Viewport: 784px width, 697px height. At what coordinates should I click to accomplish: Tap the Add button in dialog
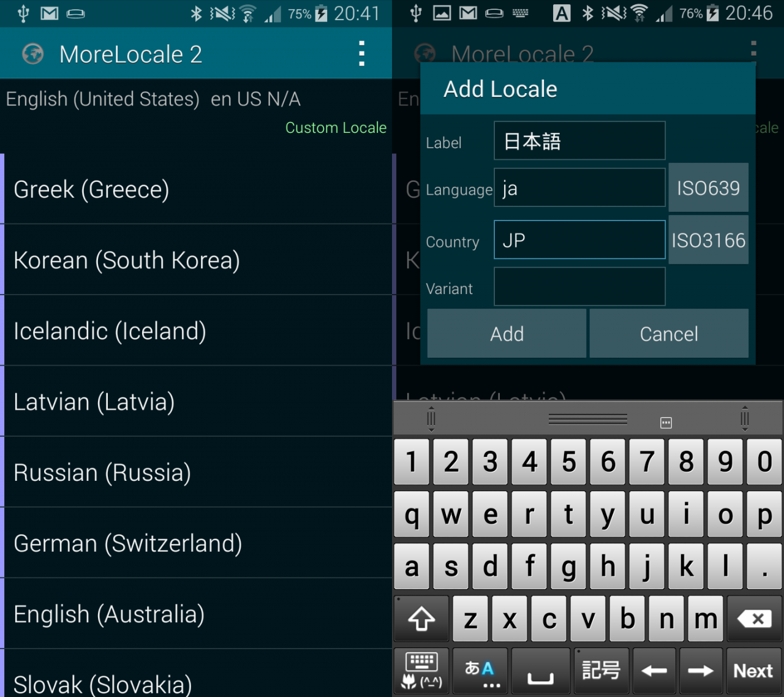tap(507, 333)
